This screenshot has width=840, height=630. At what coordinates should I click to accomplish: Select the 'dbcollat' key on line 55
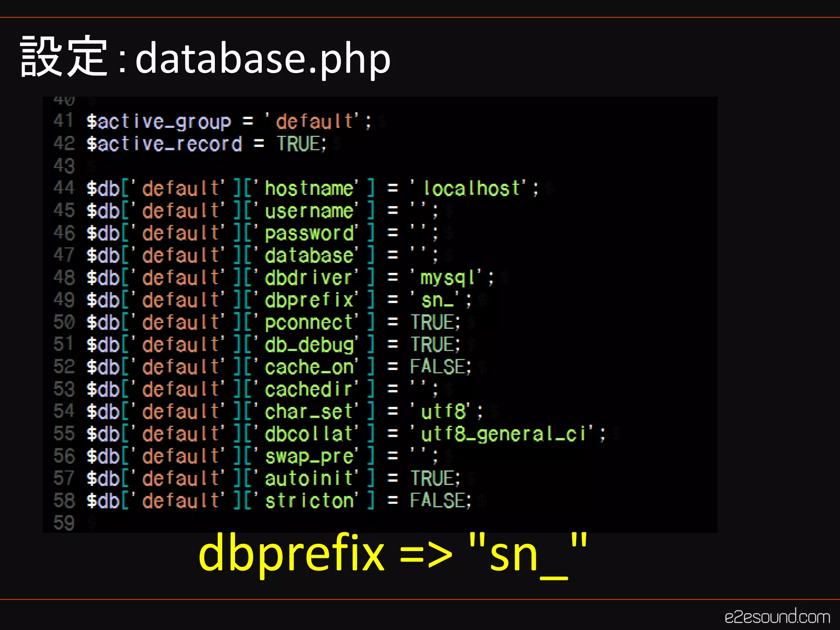[309, 434]
